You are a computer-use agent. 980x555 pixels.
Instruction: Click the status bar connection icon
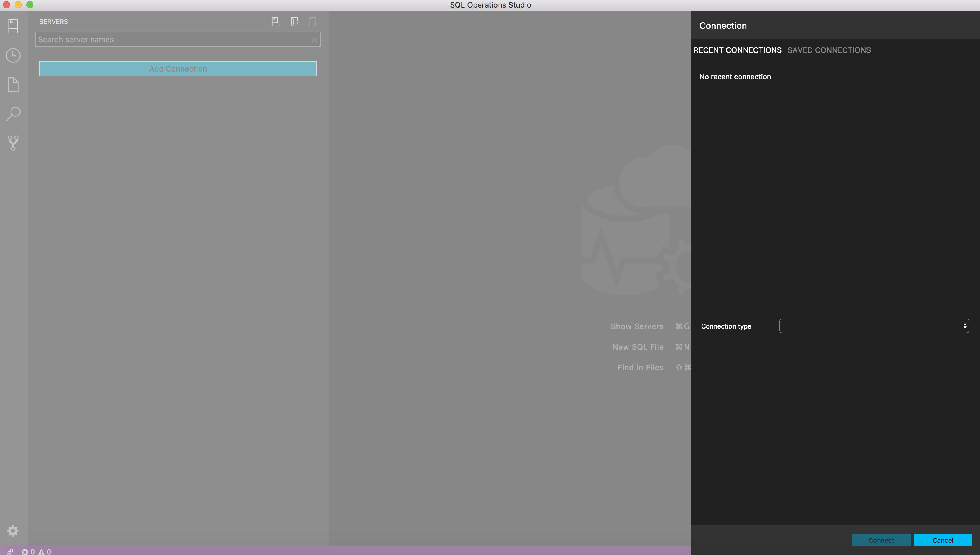(x=10, y=551)
